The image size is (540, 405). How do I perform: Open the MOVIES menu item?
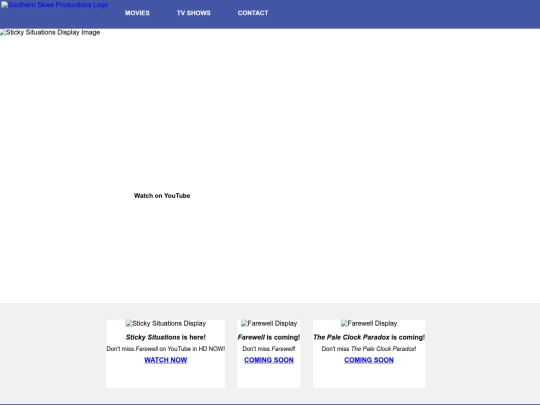(137, 13)
